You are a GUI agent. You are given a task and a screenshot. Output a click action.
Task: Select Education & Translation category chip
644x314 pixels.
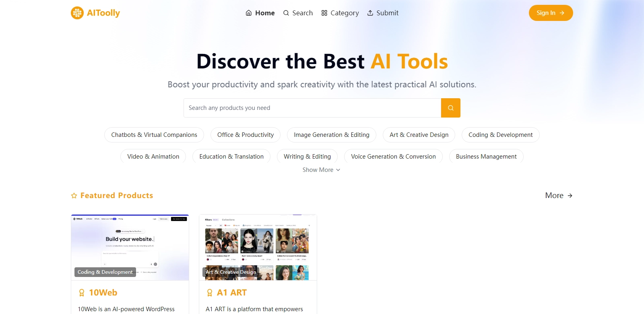[231, 156]
